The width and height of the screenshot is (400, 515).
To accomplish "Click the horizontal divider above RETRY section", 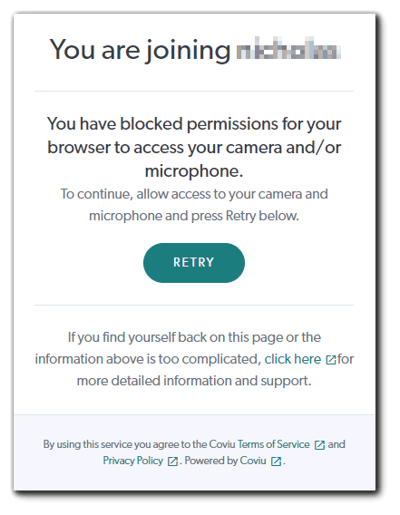I will tap(194, 91).
